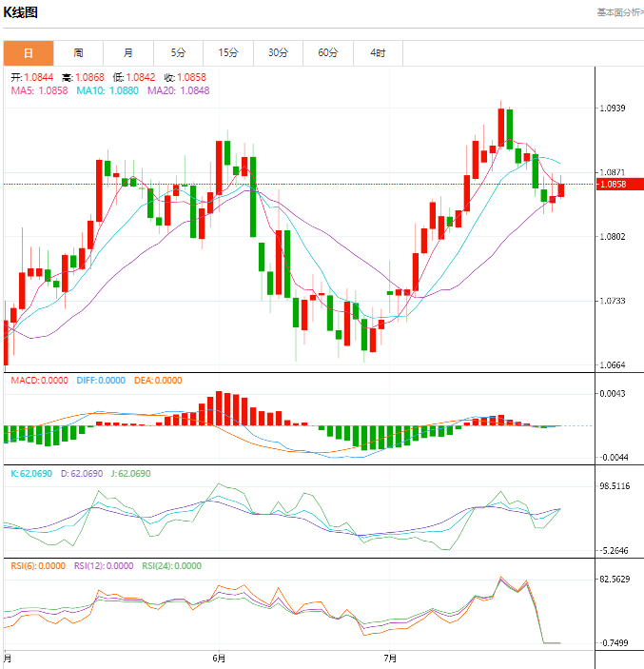
Task: Switch to the 周 weekly tab
Action: click(x=78, y=53)
